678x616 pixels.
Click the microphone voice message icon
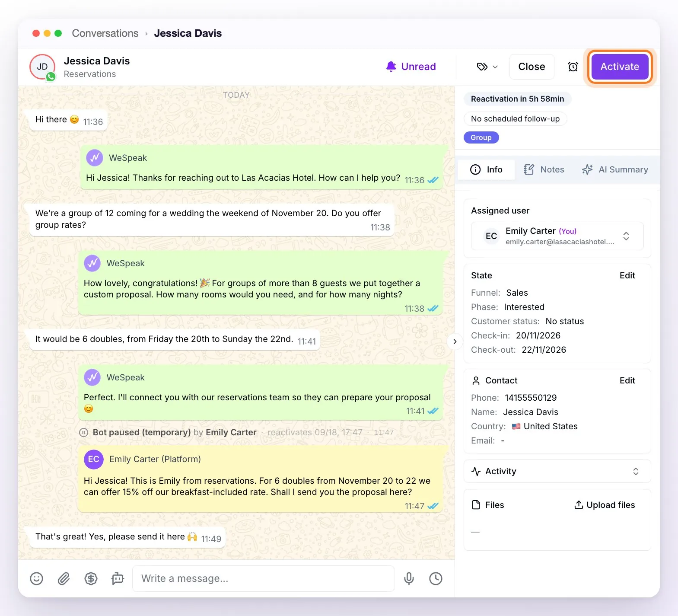pos(409,578)
